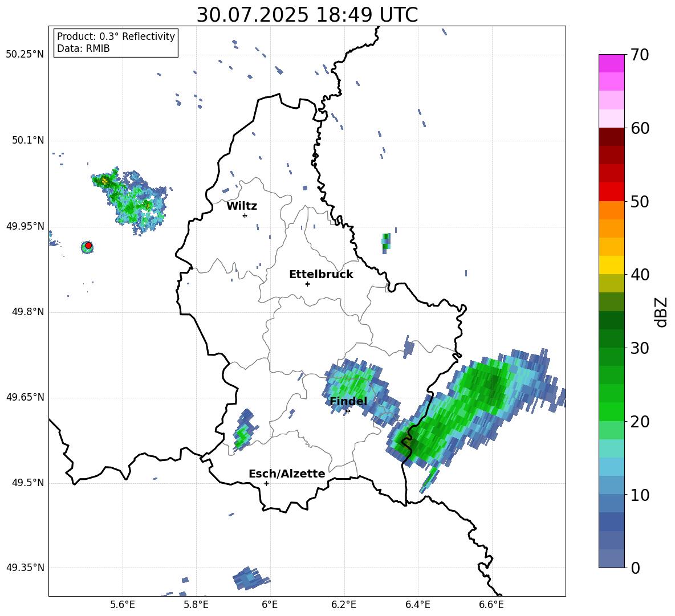This screenshot has height=616, width=675.
Task: Select the Esch/Alzette city label
Action: click(x=287, y=474)
